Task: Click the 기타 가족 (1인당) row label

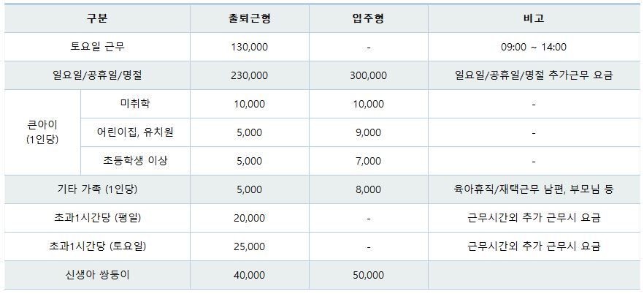Action: [96, 189]
